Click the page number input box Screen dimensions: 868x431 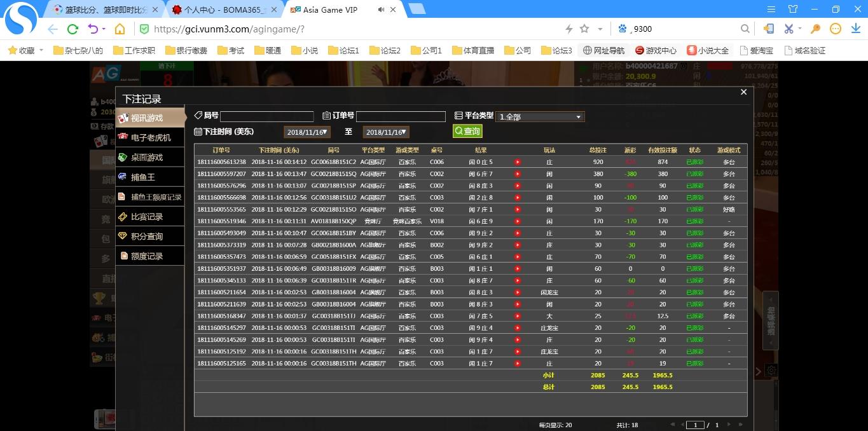[695, 425]
